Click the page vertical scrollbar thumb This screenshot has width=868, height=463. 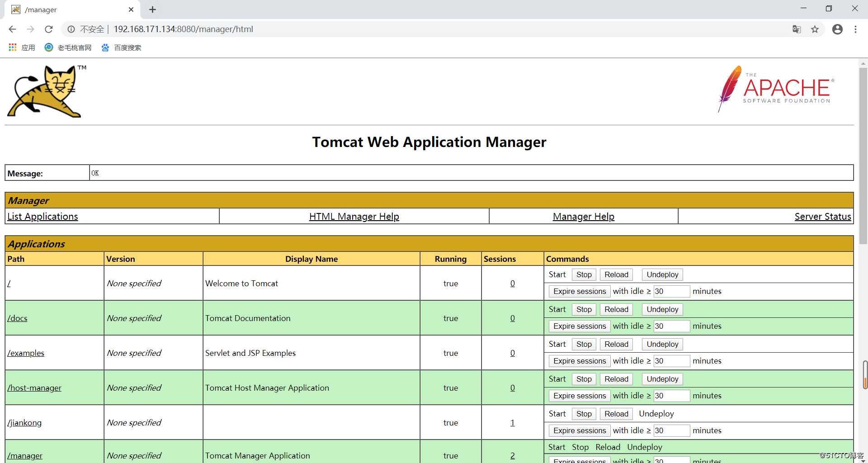(x=863, y=156)
